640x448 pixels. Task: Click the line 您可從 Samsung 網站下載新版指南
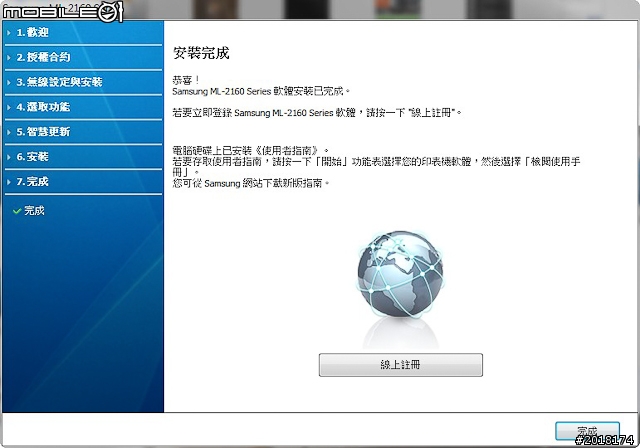point(251,183)
